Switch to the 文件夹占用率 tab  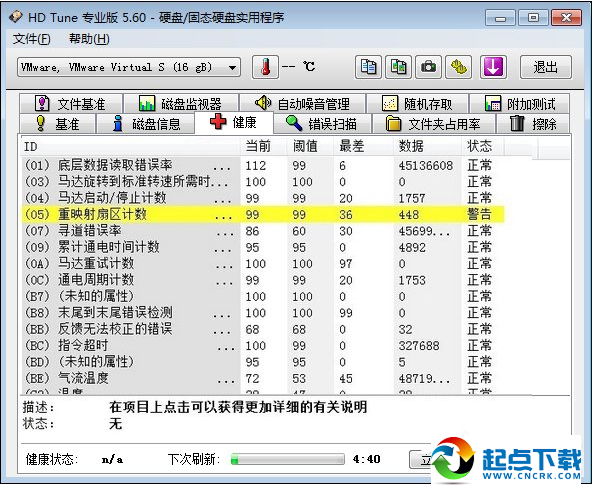point(433,123)
